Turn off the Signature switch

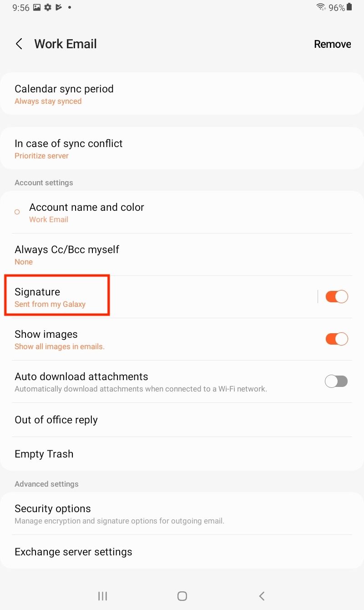tap(337, 297)
